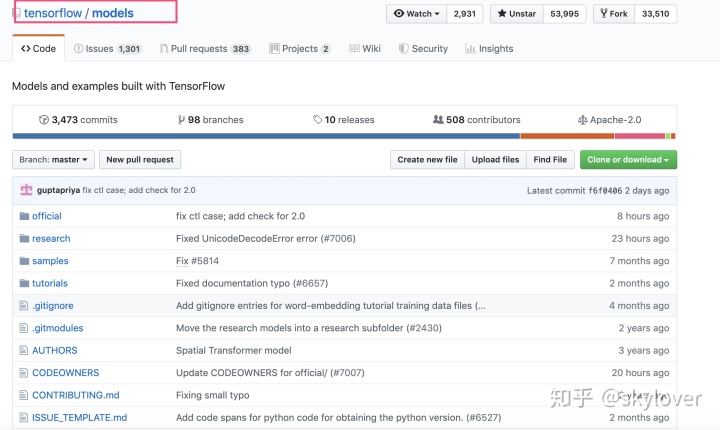This screenshot has height=430, width=720.
Task: Click the tutorials folder icon
Action: [x=24, y=283]
